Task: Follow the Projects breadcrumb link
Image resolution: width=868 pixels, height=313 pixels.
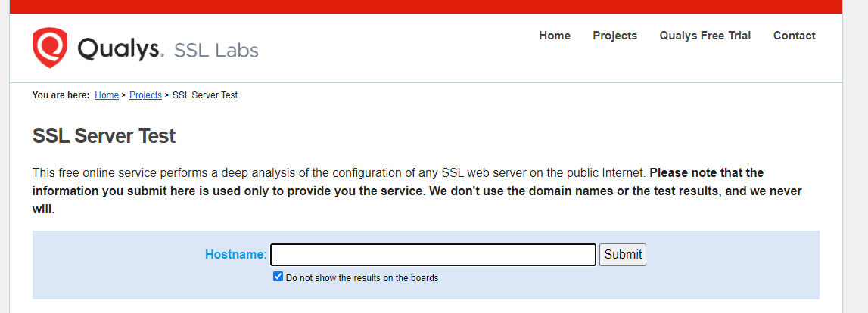Action: pyautogui.click(x=145, y=95)
